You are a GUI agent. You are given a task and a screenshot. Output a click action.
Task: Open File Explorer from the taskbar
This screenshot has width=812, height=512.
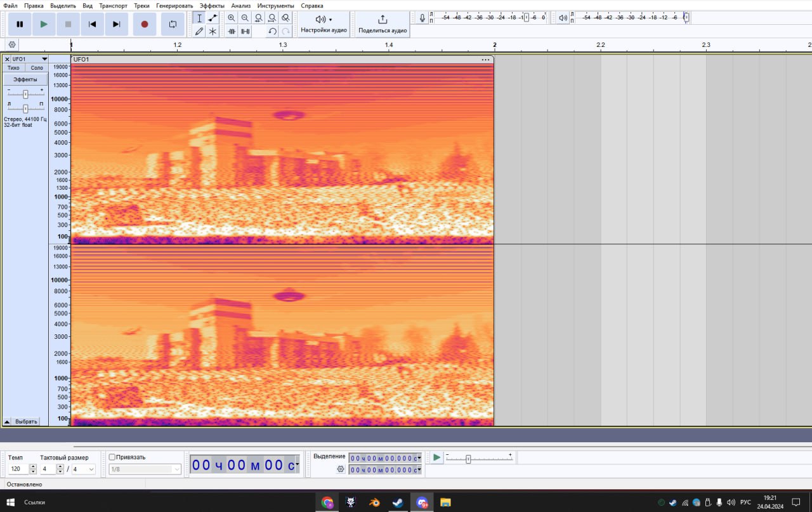pos(445,502)
